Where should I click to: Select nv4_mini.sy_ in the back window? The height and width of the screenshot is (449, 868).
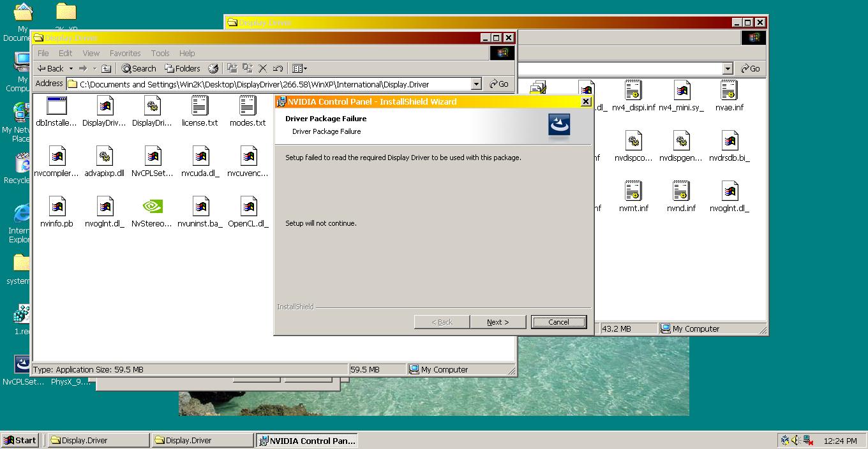[x=682, y=96]
